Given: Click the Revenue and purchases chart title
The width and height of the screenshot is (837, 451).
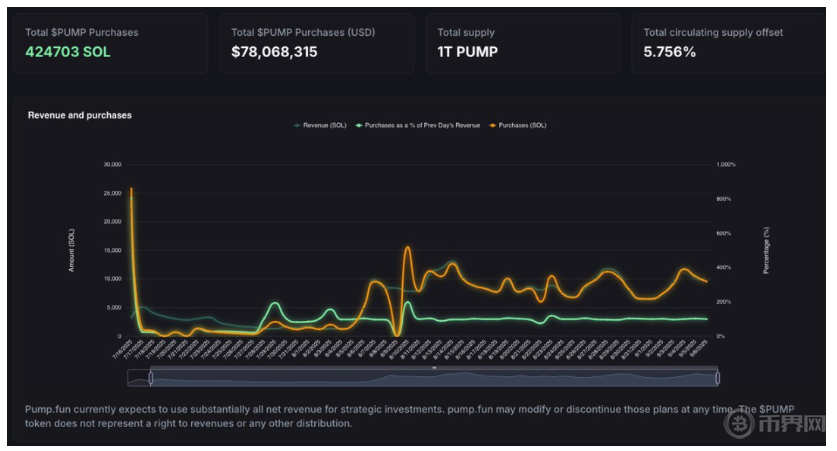Looking at the screenshot, I should [x=79, y=115].
